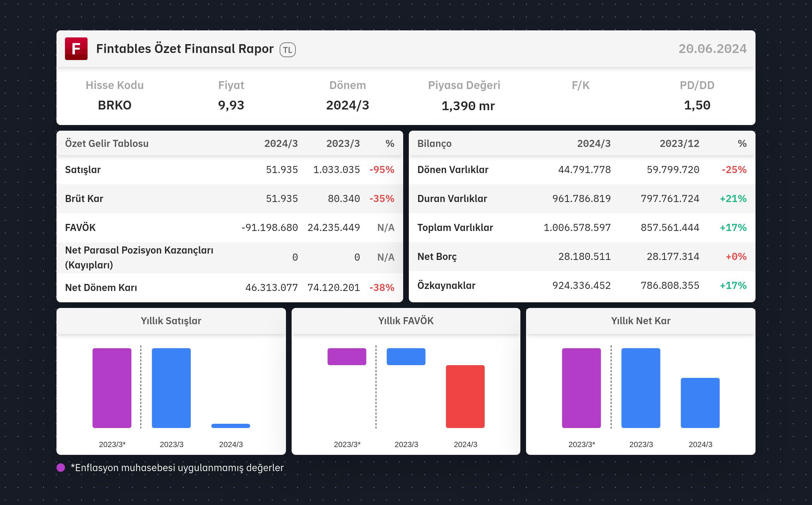Select the report date 20.06.2024
The width and height of the screenshot is (812, 505).
pos(712,49)
